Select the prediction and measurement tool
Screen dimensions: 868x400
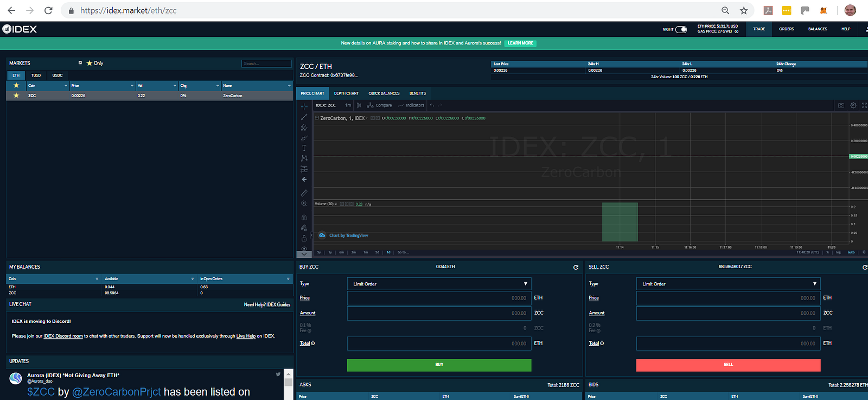coord(304,169)
